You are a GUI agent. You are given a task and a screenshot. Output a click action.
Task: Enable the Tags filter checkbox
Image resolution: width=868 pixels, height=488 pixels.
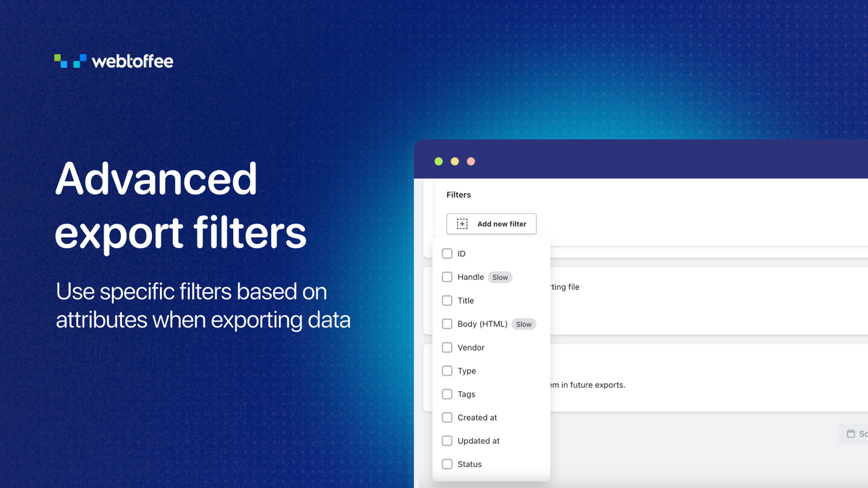(447, 394)
